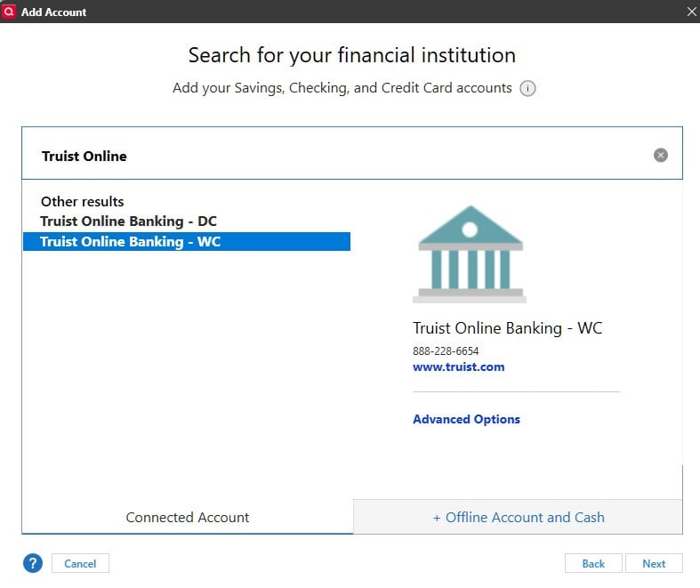Click the Truist Online search field

click(352, 153)
